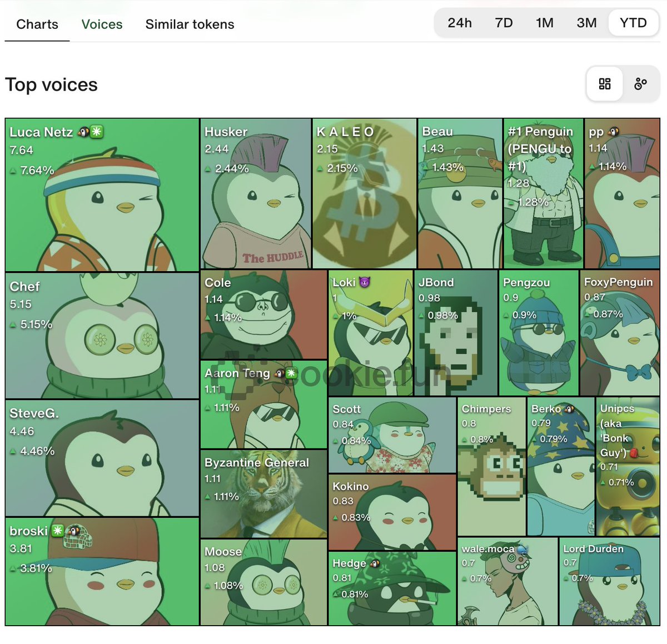Click the 2.44% value on Husker
Viewport: 667px width, 644px height.
pos(232,168)
